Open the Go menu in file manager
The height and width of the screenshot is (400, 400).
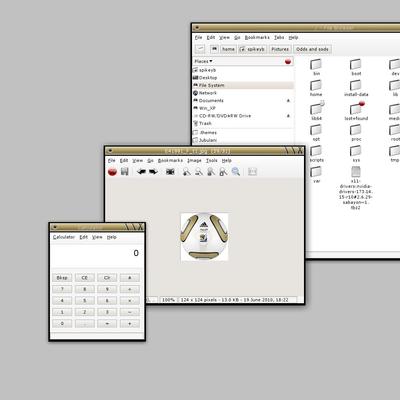[x=237, y=37]
